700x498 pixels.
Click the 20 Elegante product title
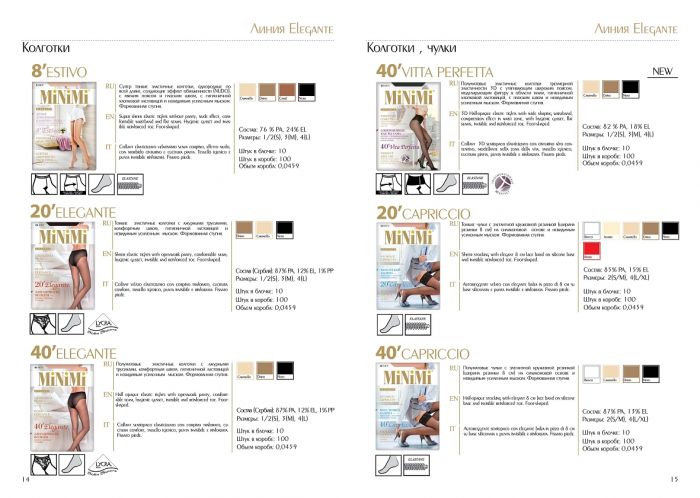pyautogui.click(x=74, y=211)
